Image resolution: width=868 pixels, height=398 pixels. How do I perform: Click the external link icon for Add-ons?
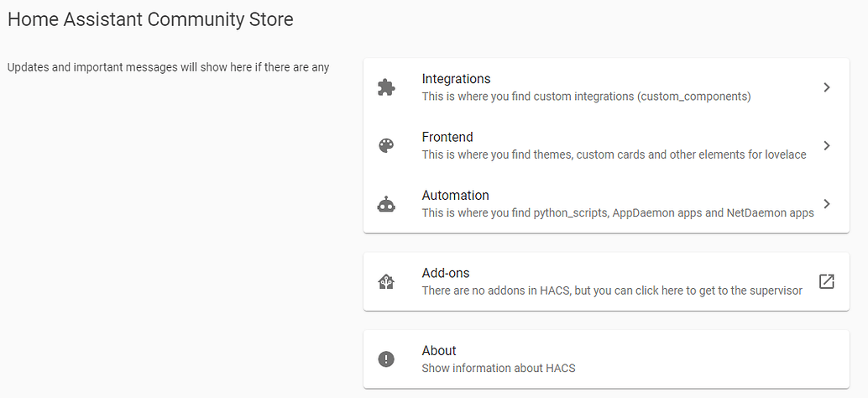827,281
